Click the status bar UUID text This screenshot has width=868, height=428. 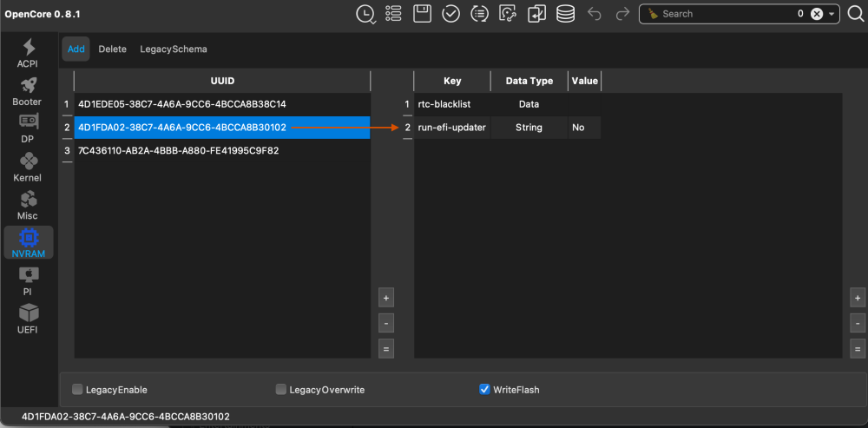(x=126, y=417)
